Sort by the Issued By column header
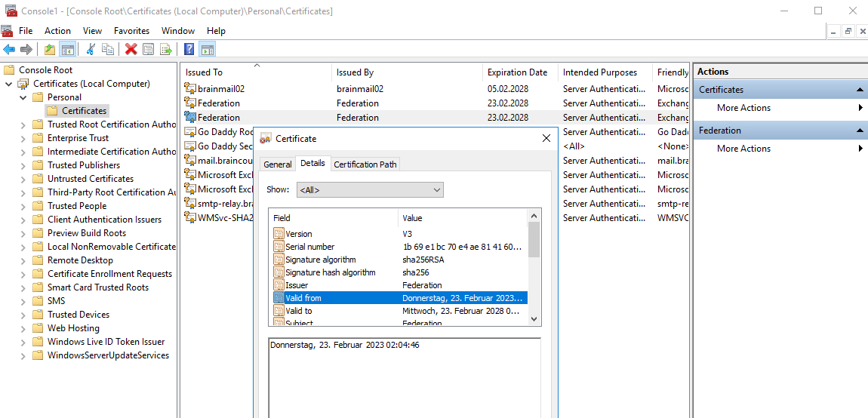Screen dimensions: 868x418 pyautogui.click(x=408, y=72)
